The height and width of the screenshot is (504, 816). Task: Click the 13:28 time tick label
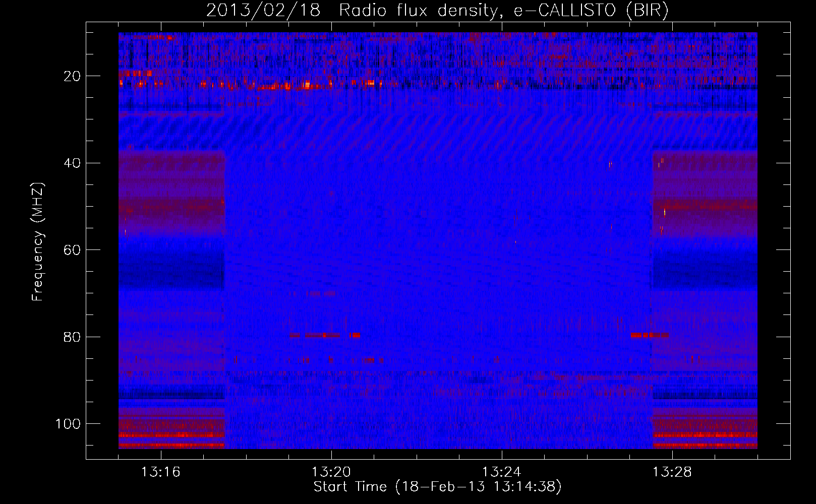[672, 472]
